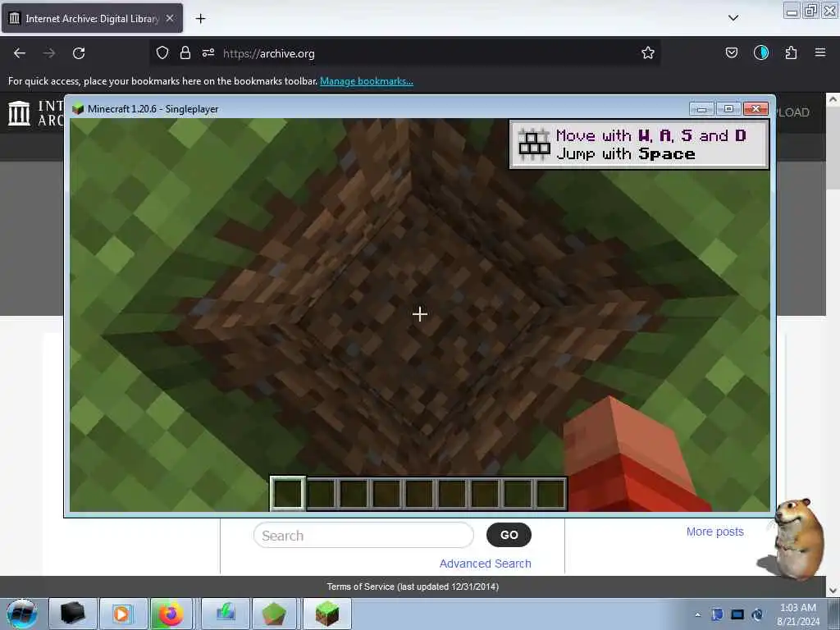The width and height of the screenshot is (840, 630).
Task: Open the green hexagon launcher taskbar icon
Action: point(274,614)
